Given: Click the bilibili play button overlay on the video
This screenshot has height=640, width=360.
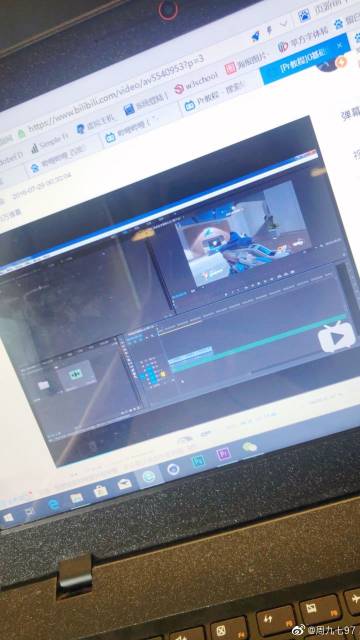Looking at the screenshot, I should (x=337, y=337).
